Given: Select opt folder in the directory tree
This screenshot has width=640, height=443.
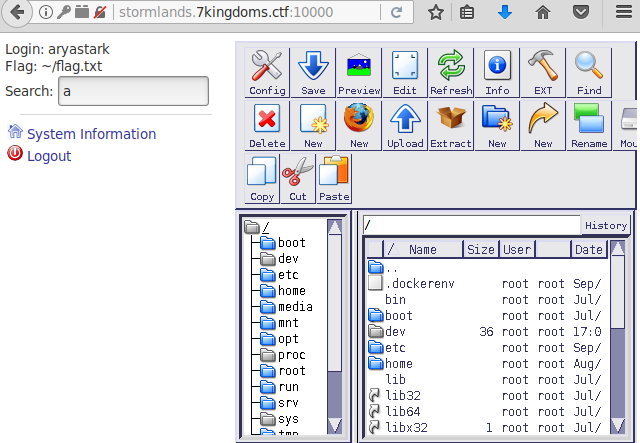Looking at the screenshot, I should pyautogui.click(x=288, y=338).
